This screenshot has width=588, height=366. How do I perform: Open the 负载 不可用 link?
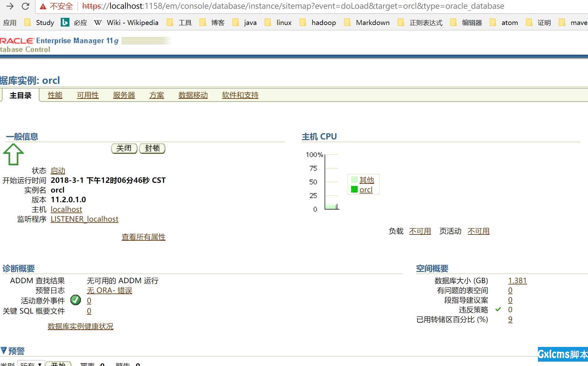pos(420,231)
